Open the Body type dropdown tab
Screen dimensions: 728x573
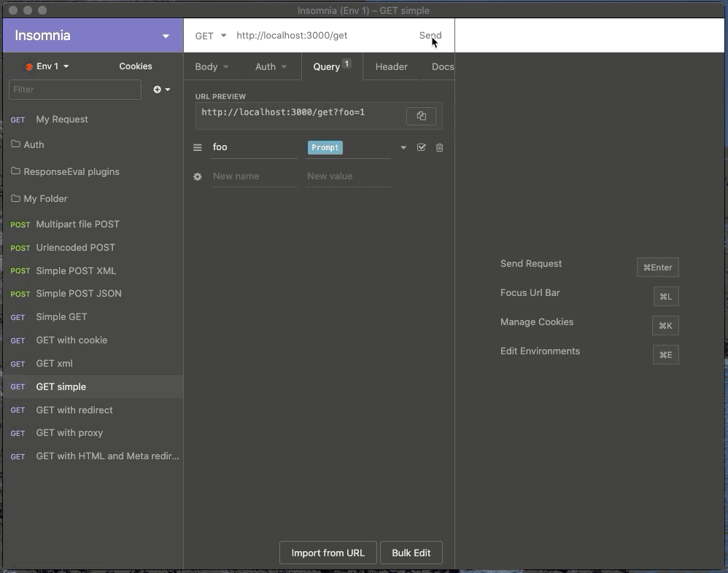(x=212, y=67)
